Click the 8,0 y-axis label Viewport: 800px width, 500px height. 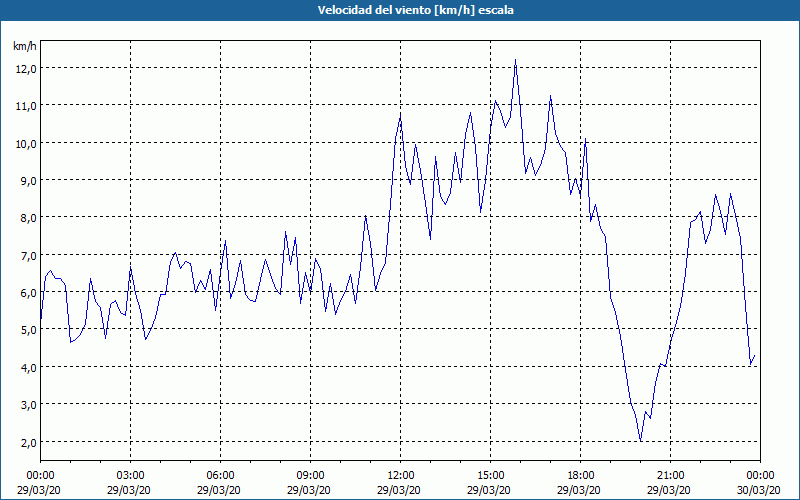(28, 218)
